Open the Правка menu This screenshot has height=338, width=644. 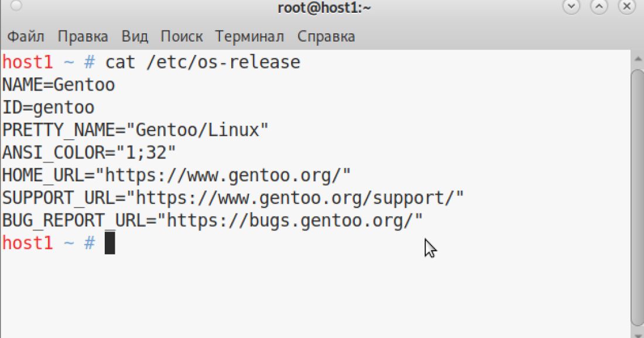coord(83,36)
